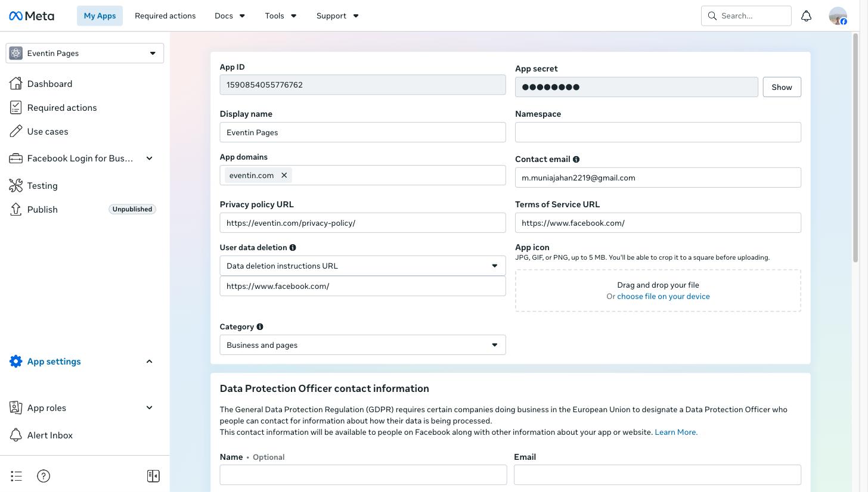
Task: Open the Eventin Pages app selector
Action: pos(85,53)
